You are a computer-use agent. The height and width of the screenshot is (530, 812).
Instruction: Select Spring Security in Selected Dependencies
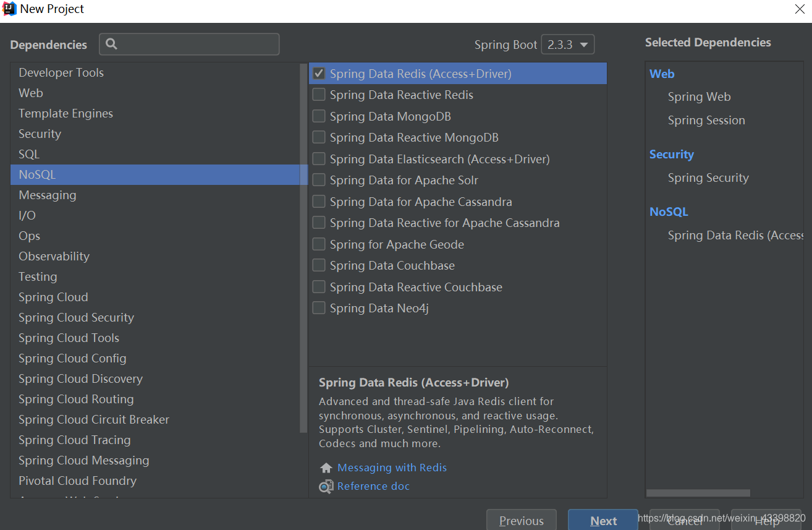coord(708,177)
